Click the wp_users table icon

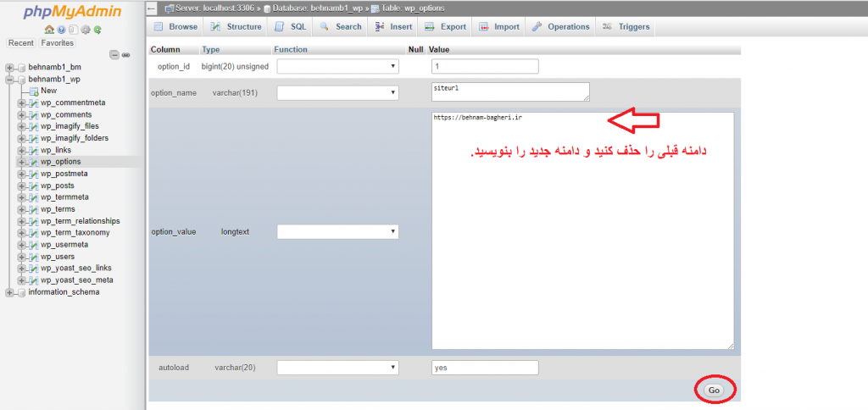coord(34,257)
